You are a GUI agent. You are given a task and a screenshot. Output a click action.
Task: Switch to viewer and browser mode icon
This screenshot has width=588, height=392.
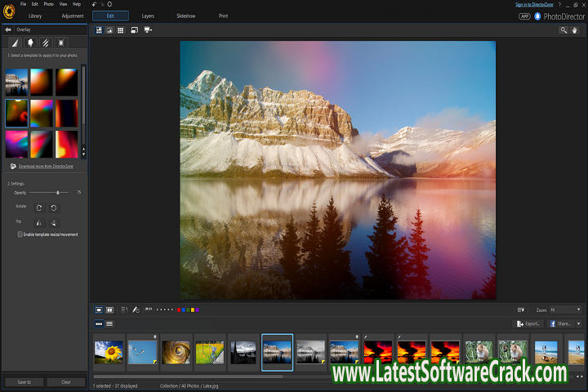tap(99, 30)
